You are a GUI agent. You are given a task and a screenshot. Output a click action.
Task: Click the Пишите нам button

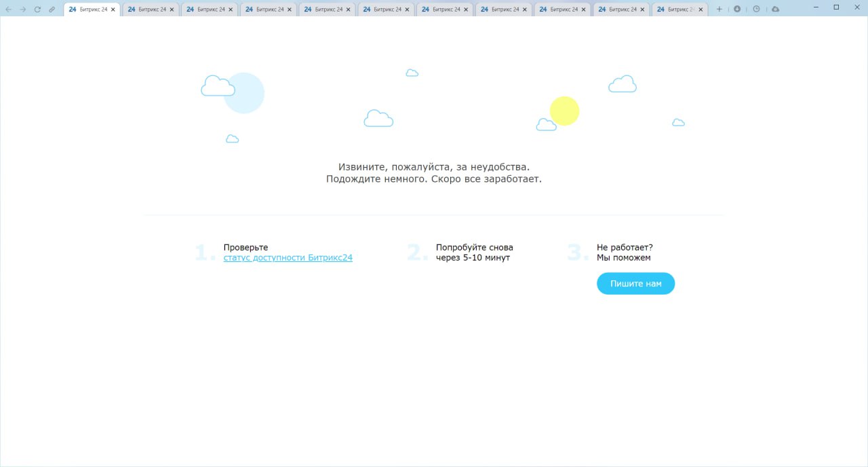(x=635, y=284)
